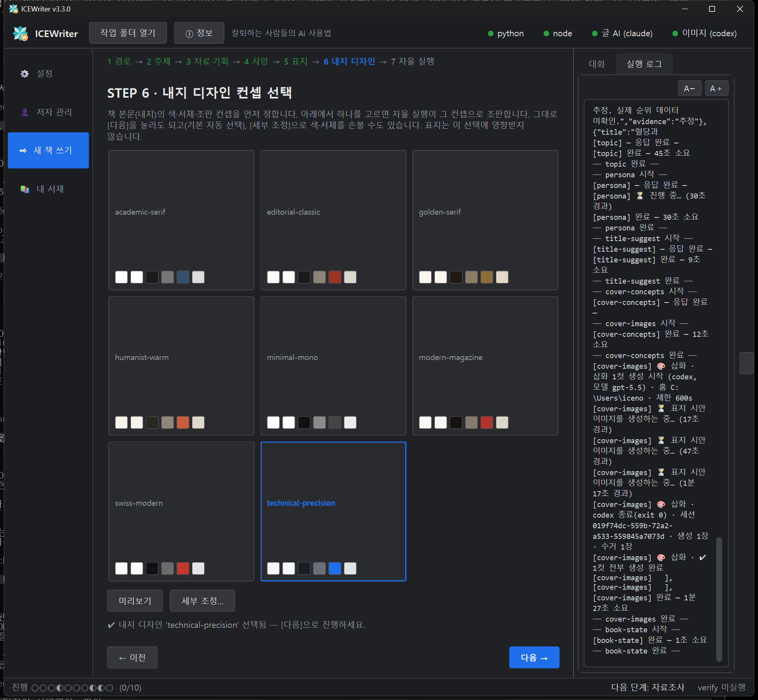758x700 pixels.
Task: Increase log font size with A+
Action: point(716,88)
